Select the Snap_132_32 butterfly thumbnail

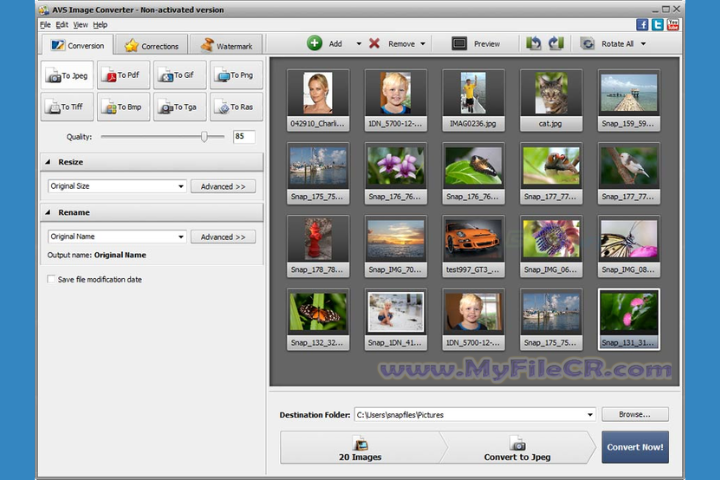pyautogui.click(x=318, y=319)
